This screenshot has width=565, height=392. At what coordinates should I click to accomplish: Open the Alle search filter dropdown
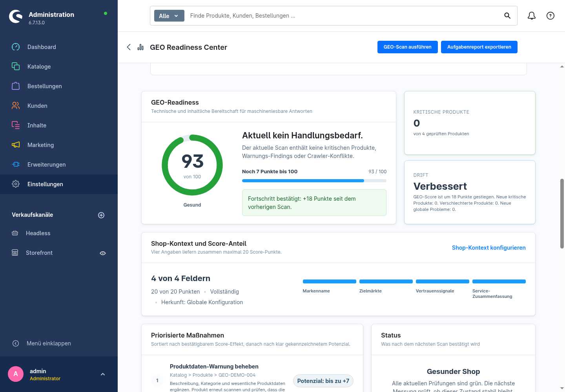(169, 16)
